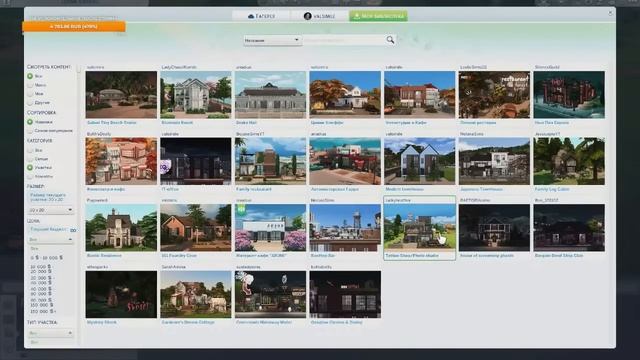Click the orange simoleons button at top left

[74, 27]
